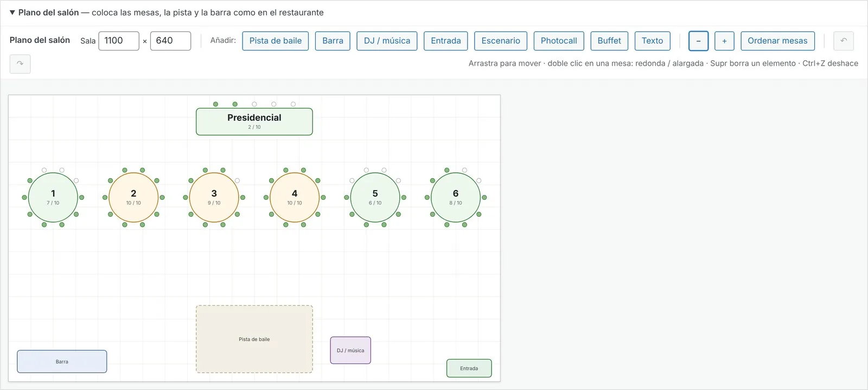Click the Ordenar mesas button
Screen dimensions: 868x390
(777, 41)
